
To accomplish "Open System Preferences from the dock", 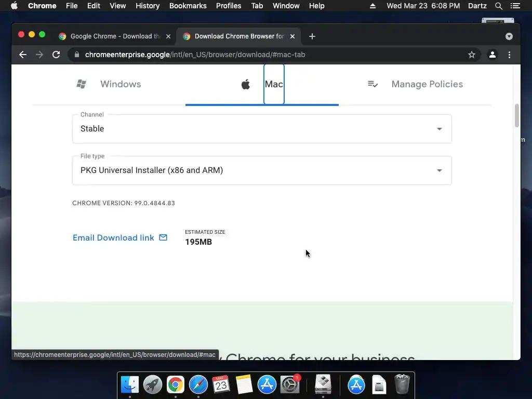I will coord(290,384).
